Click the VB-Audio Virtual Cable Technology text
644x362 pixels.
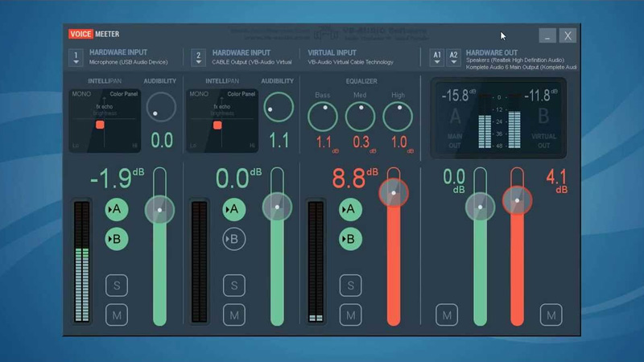click(x=351, y=62)
